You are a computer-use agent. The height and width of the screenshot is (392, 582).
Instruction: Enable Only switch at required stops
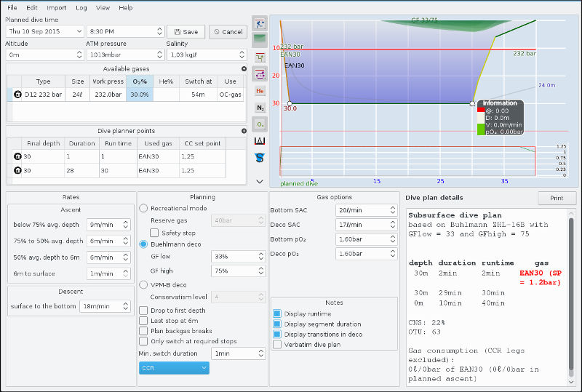(143, 341)
